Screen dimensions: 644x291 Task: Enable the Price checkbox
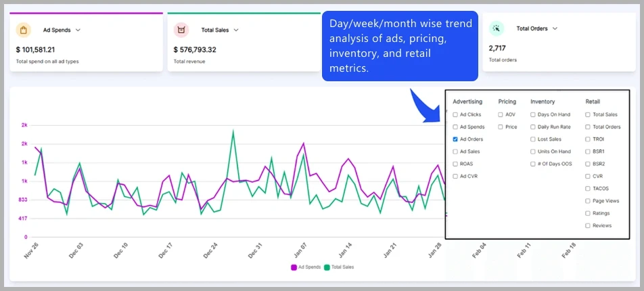coord(501,127)
